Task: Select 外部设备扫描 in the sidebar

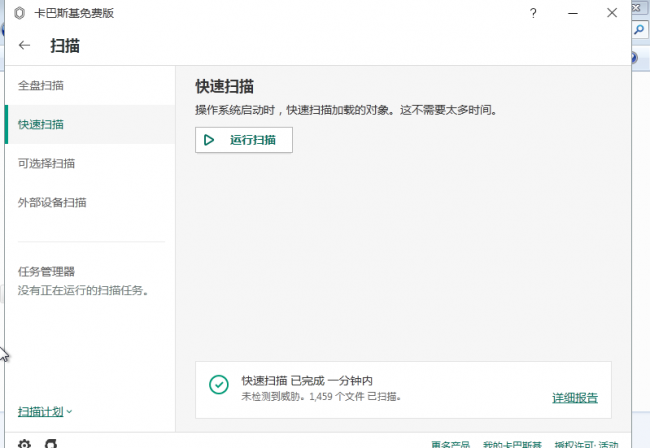Action: click(x=90, y=202)
